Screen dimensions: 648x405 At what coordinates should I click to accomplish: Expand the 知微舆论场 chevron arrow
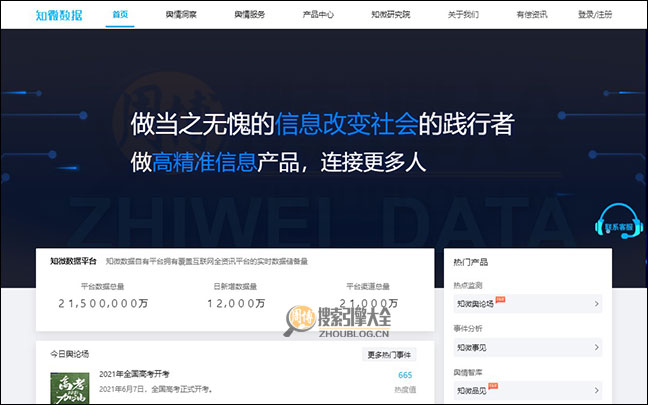[596, 304]
